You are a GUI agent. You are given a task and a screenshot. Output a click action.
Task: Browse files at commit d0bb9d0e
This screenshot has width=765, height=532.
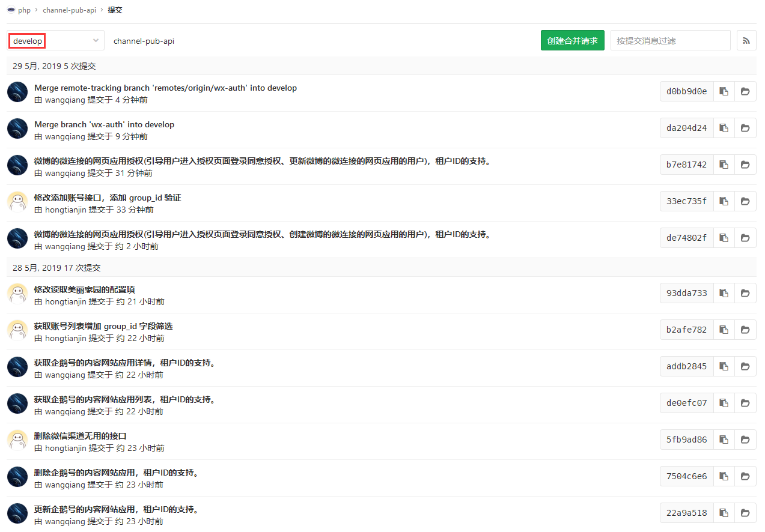pos(745,91)
